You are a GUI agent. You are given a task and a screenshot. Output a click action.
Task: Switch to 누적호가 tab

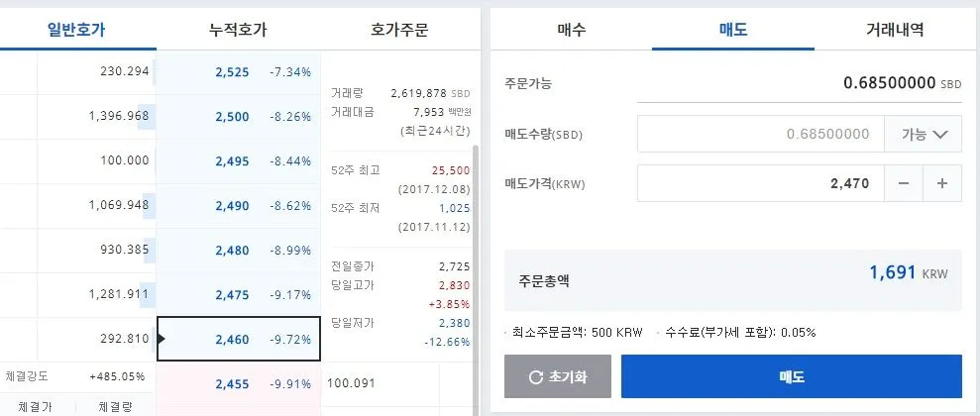[238, 30]
